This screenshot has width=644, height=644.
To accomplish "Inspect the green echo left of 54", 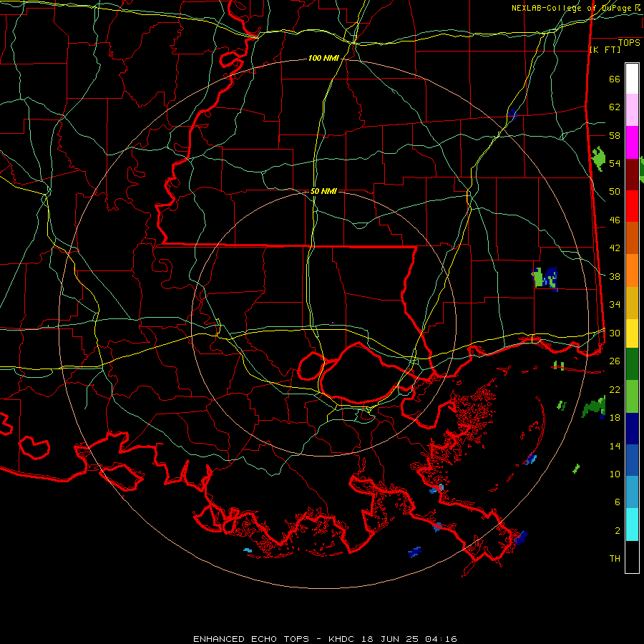I will [x=599, y=159].
